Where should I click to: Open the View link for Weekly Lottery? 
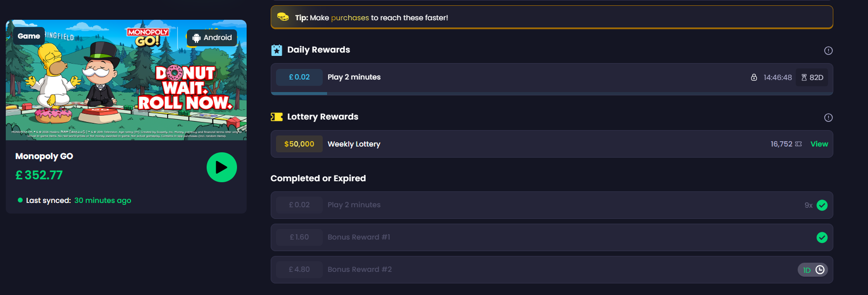819,144
